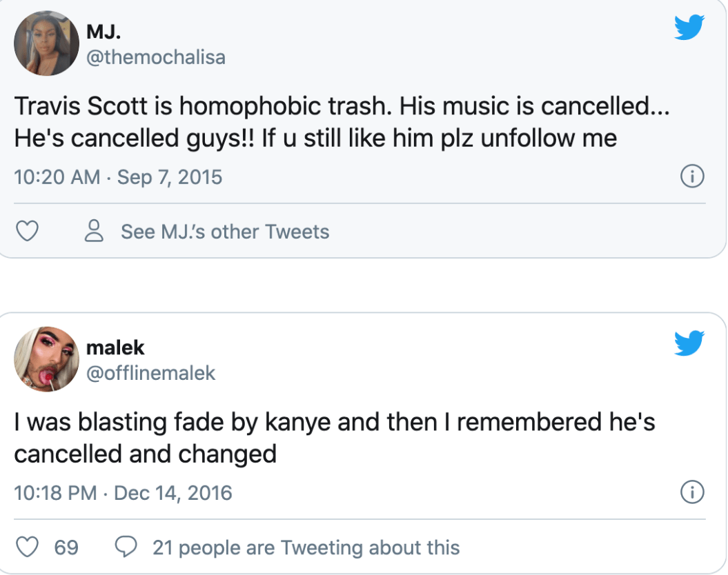Open info icon on MJ.'s tweet
The image size is (728, 575).
[692, 177]
